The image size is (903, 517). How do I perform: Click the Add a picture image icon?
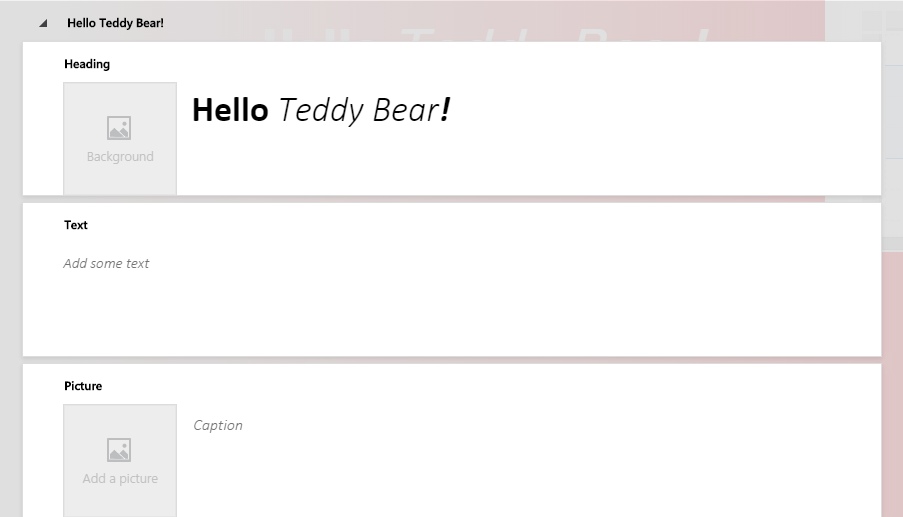pos(119,450)
